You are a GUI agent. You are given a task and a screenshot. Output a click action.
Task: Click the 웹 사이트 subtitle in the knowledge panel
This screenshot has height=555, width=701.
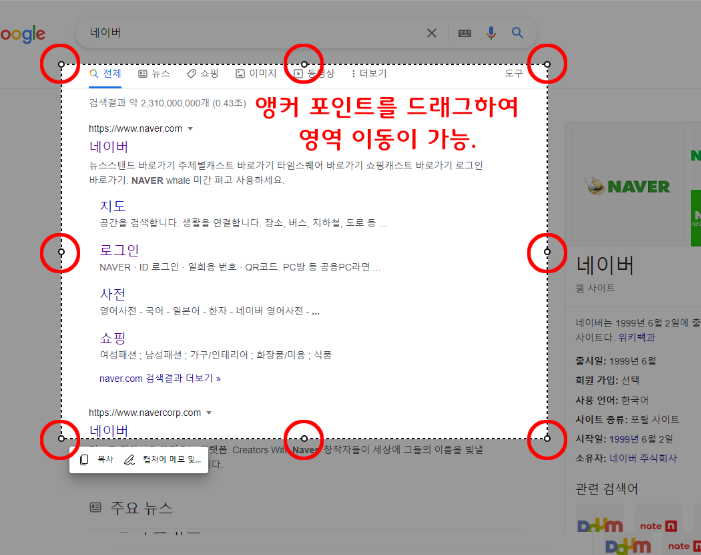[x=595, y=288]
